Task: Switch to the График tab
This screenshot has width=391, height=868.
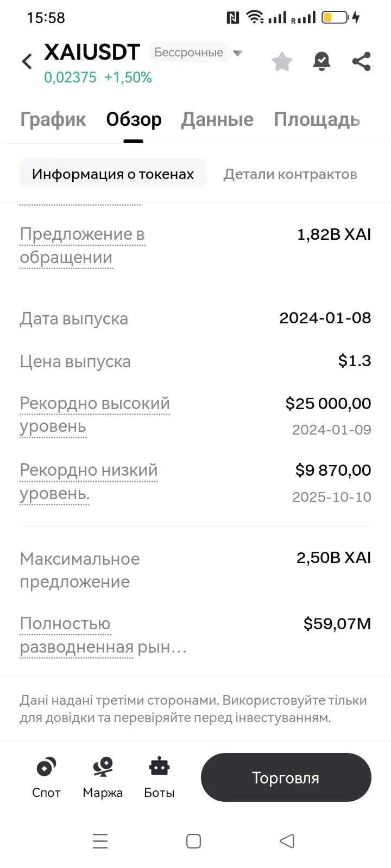Action: (53, 119)
